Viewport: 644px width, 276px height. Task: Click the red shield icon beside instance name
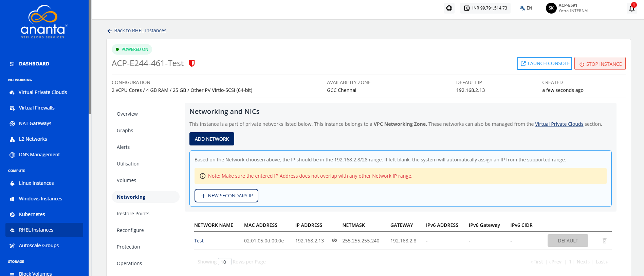pyautogui.click(x=192, y=63)
